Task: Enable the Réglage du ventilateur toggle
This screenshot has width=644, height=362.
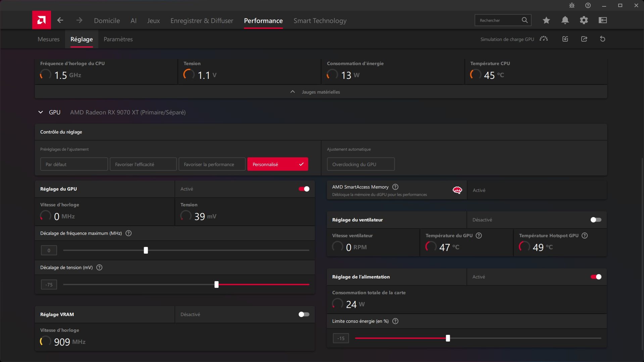Action: coord(596,220)
